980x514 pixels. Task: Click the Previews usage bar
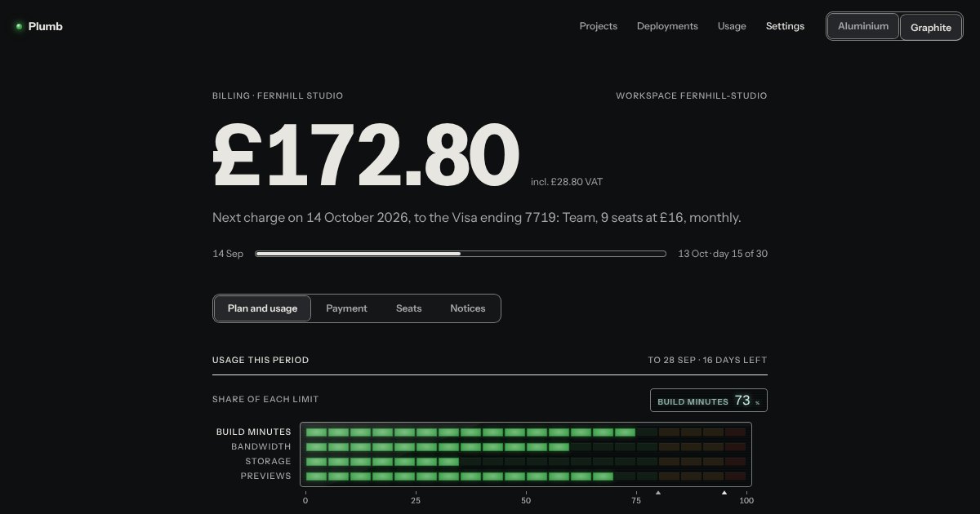pos(526,476)
